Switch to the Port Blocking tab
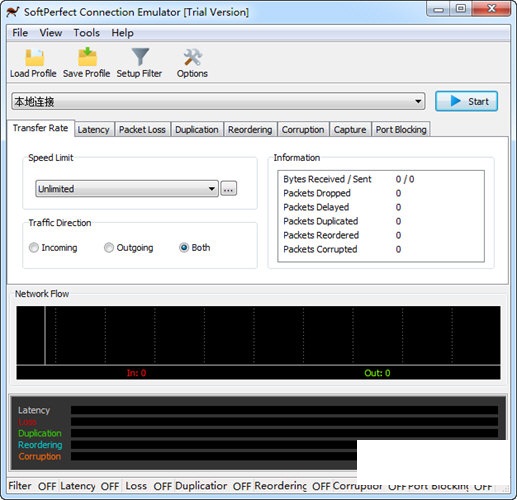Image resolution: width=517 pixels, height=500 pixels. (x=401, y=129)
